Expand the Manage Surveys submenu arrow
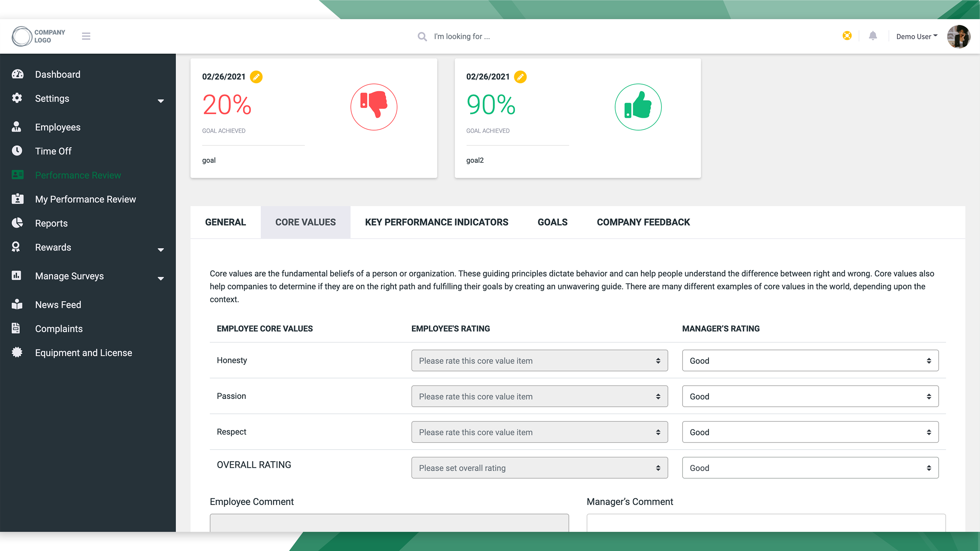 161,279
